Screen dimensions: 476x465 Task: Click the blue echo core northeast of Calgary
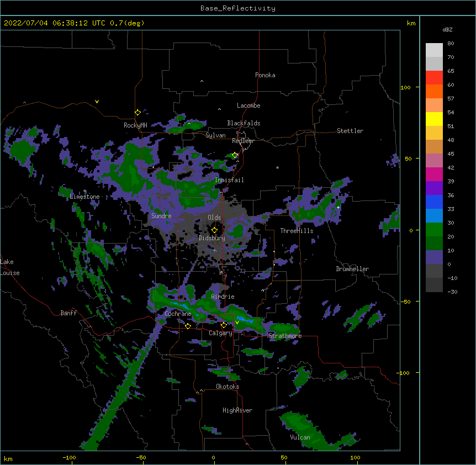245,320
